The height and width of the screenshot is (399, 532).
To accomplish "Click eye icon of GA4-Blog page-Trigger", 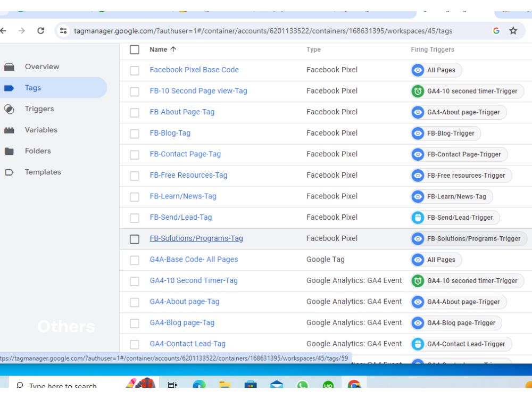I will click(418, 323).
